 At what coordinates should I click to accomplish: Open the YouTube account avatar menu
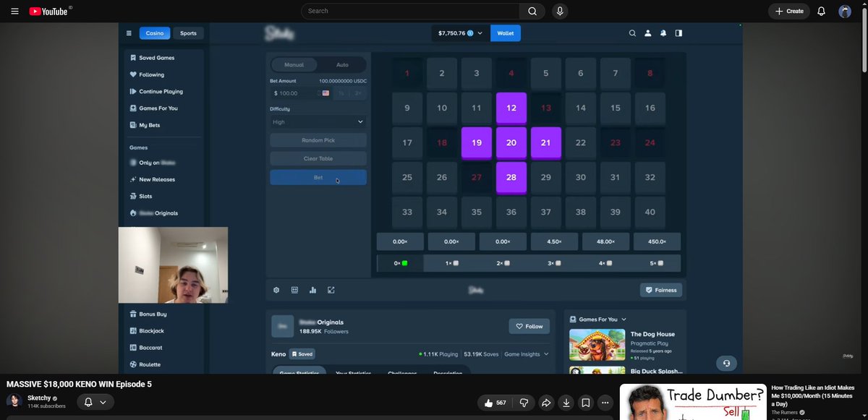click(x=845, y=11)
